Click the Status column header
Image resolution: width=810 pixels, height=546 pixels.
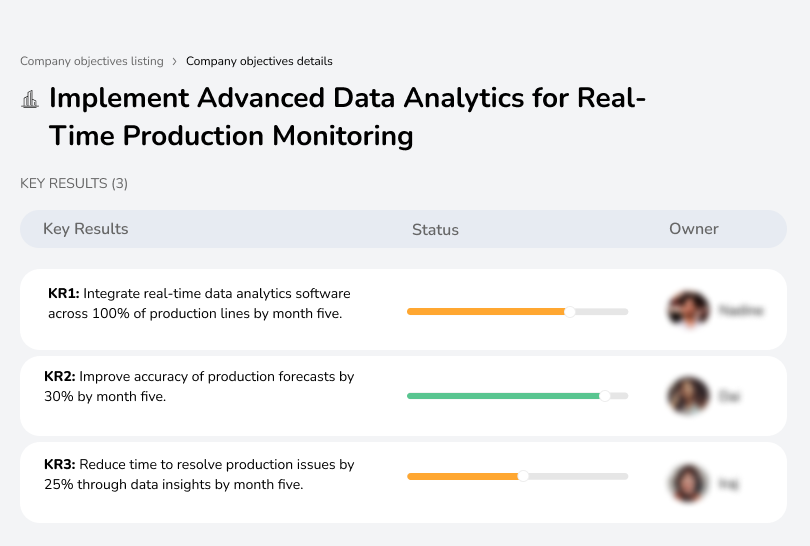click(x=435, y=229)
